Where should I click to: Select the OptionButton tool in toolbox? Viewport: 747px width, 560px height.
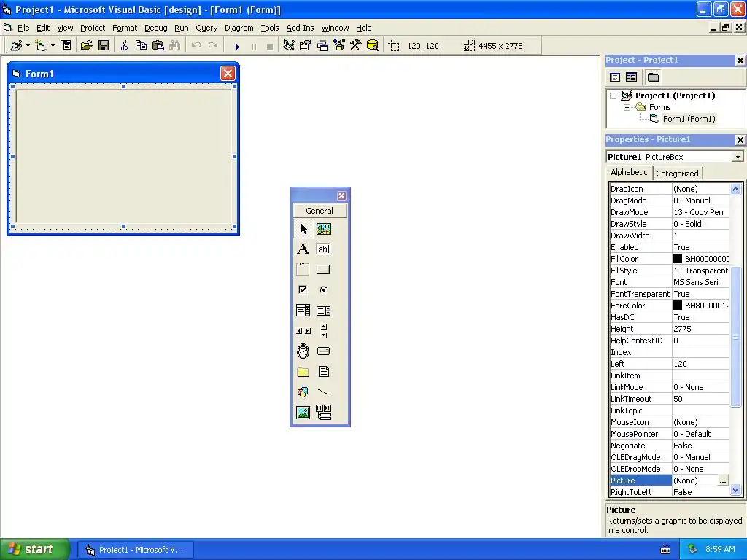click(323, 289)
